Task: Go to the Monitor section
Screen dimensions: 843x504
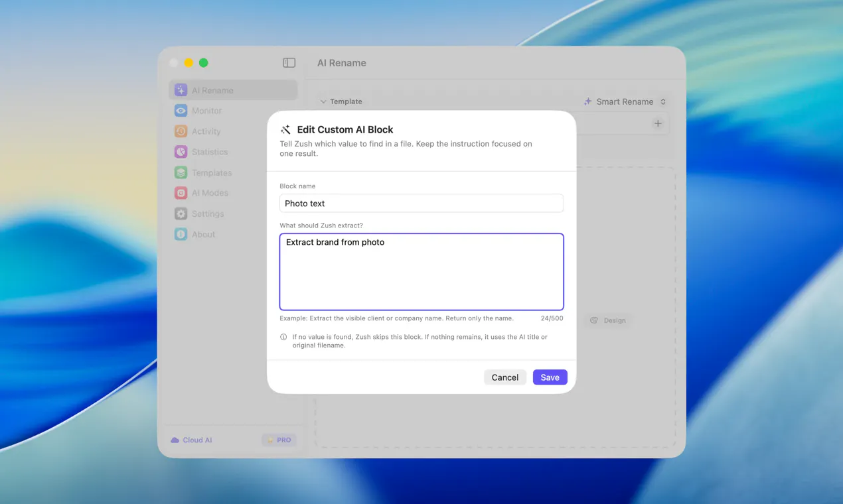Action: tap(206, 111)
